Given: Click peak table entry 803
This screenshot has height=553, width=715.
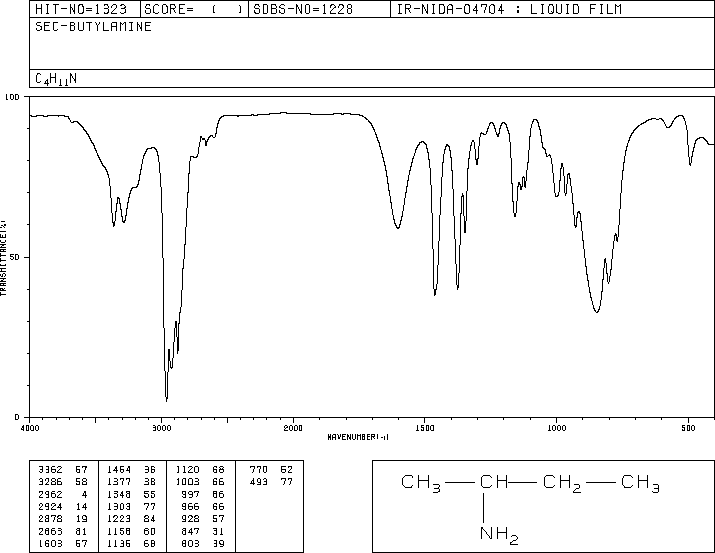Looking at the screenshot, I should (191, 544).
